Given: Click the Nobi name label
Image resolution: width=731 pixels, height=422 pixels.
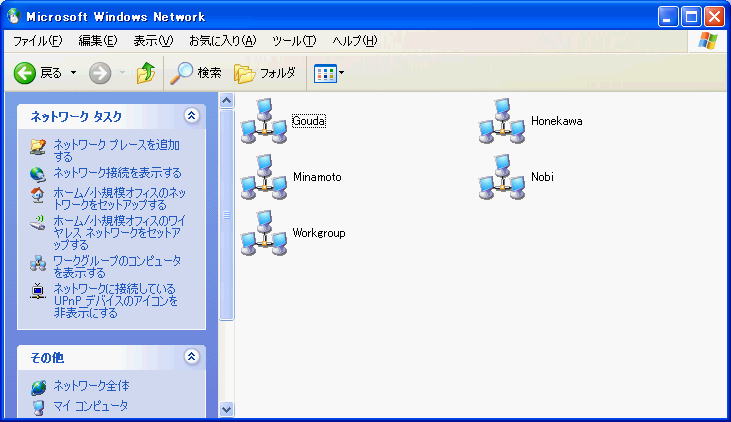Looking at the screenshot, I should click(x=542, y=177).
